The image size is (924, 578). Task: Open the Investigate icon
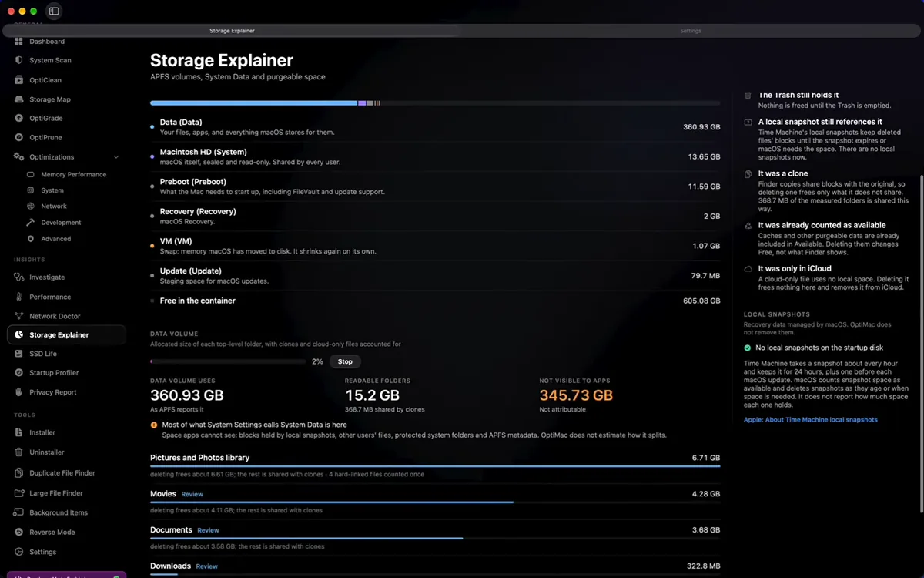19,277
